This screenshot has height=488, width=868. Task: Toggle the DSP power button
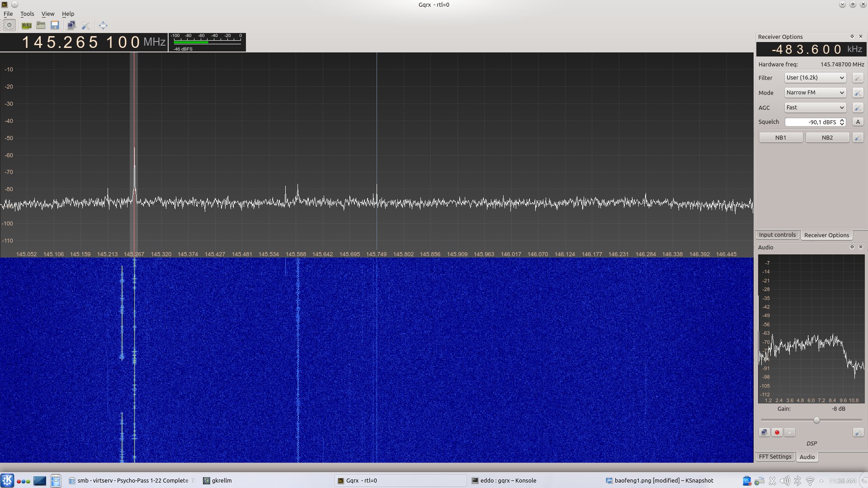pyautogui.click(x=9, y=25)
